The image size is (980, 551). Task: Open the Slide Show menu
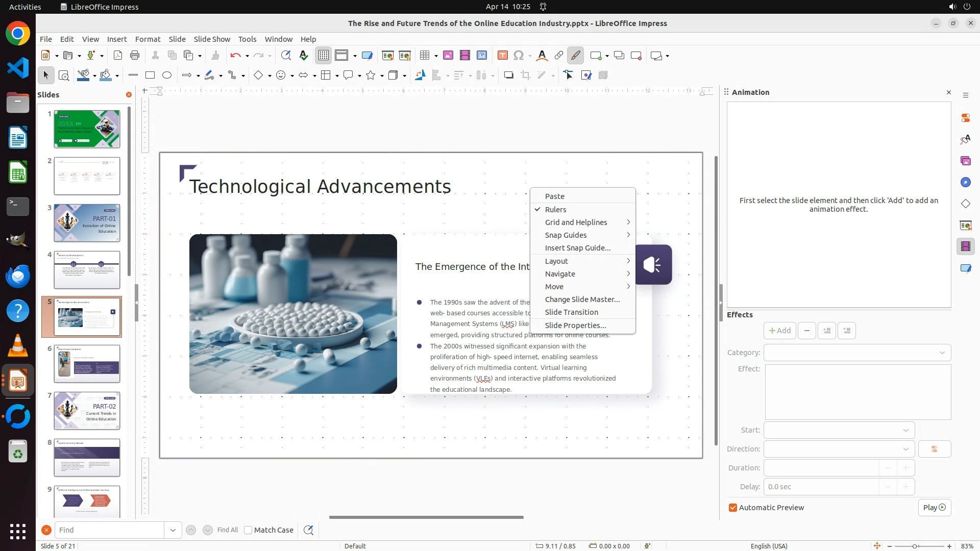coord(212,39)
